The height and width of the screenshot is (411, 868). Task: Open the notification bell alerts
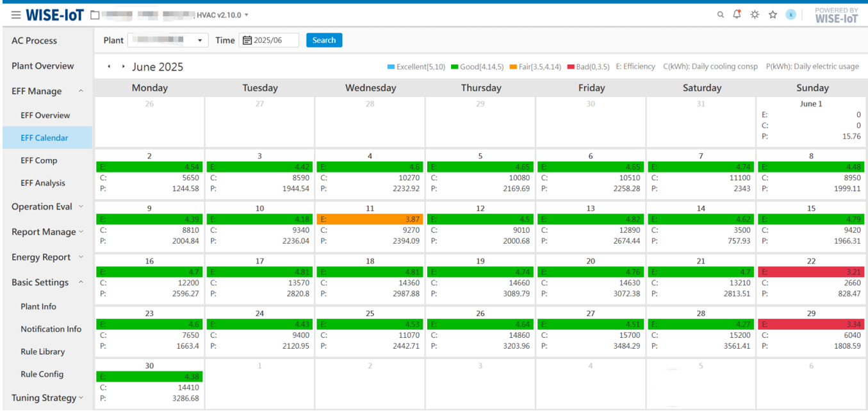737,14
